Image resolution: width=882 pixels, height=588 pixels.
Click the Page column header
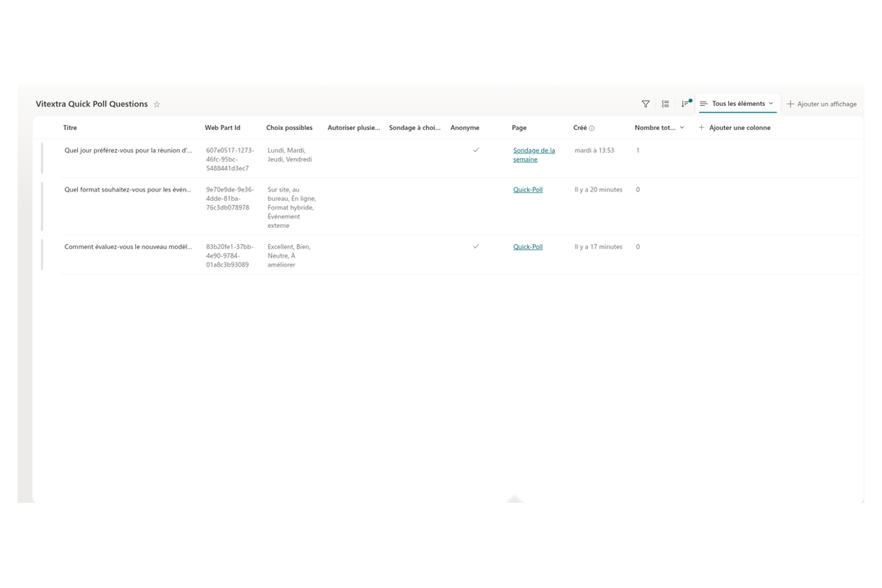tap(519, 128)
